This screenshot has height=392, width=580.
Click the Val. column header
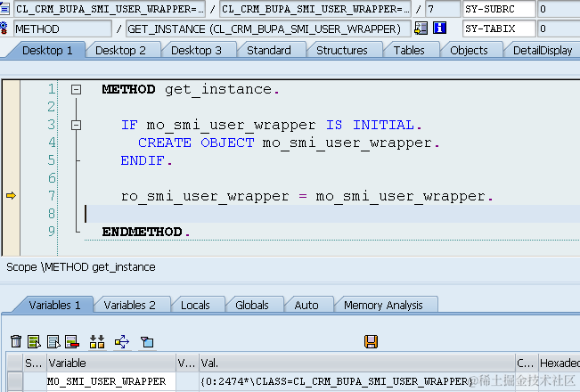click(357, 363)
